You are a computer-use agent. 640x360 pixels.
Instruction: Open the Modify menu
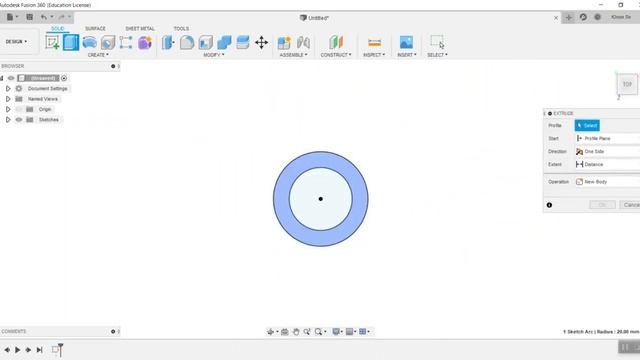point(213,55)
